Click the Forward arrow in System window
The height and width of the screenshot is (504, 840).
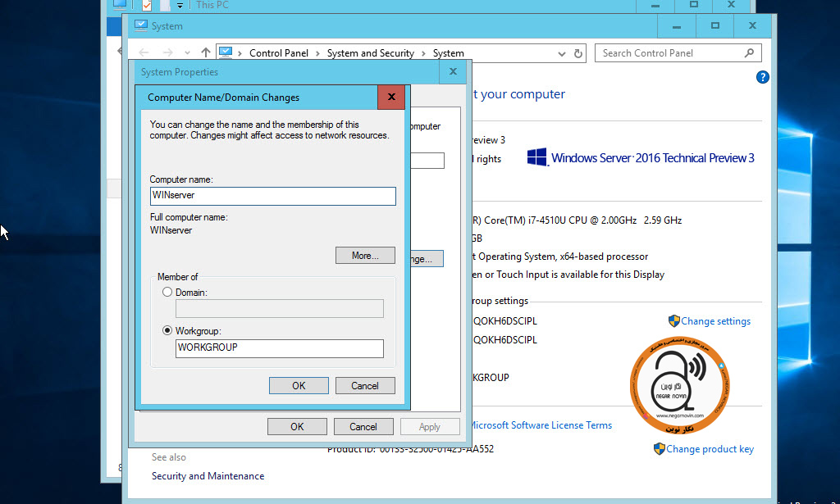[167, 52]
